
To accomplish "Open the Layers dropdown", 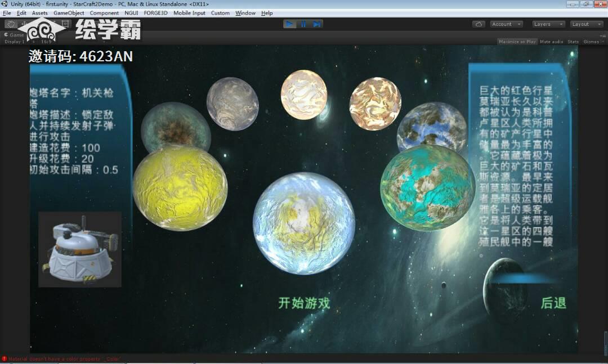I will pyautogui.click(x=548, y=24).
